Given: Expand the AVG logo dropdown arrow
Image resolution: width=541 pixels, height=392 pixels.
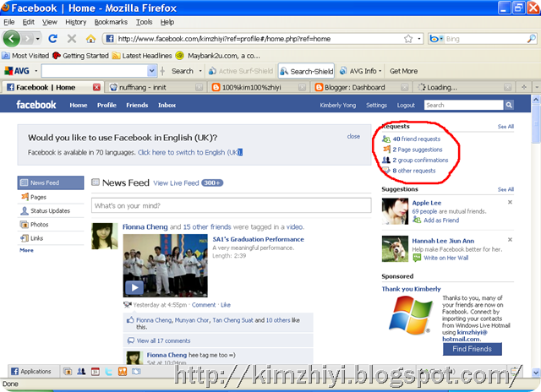Looking at the screenshot, I should [36, 71].
